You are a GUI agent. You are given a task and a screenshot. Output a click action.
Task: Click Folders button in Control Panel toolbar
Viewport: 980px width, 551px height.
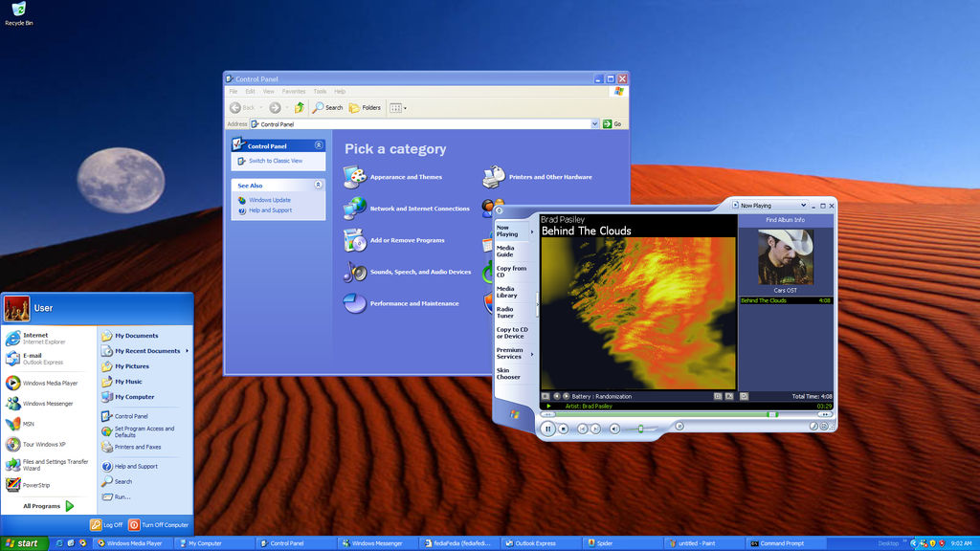click(365, 107)
